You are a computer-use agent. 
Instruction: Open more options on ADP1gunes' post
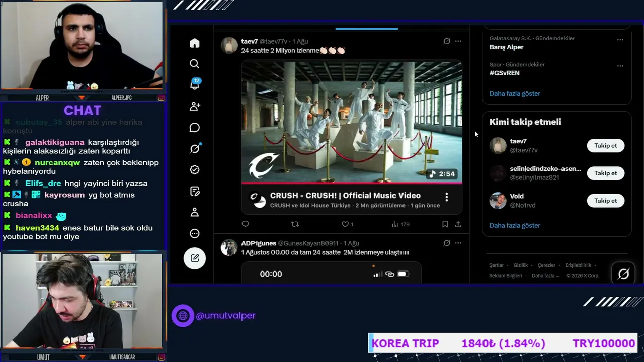tap(458, 243)
